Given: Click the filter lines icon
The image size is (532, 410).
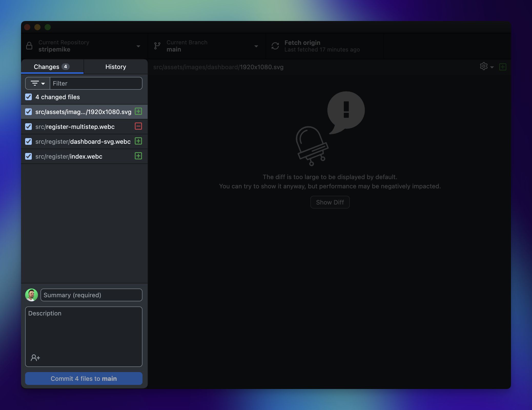Looking at the screenshot, I should pyautogui.click(x=35, y=83).
